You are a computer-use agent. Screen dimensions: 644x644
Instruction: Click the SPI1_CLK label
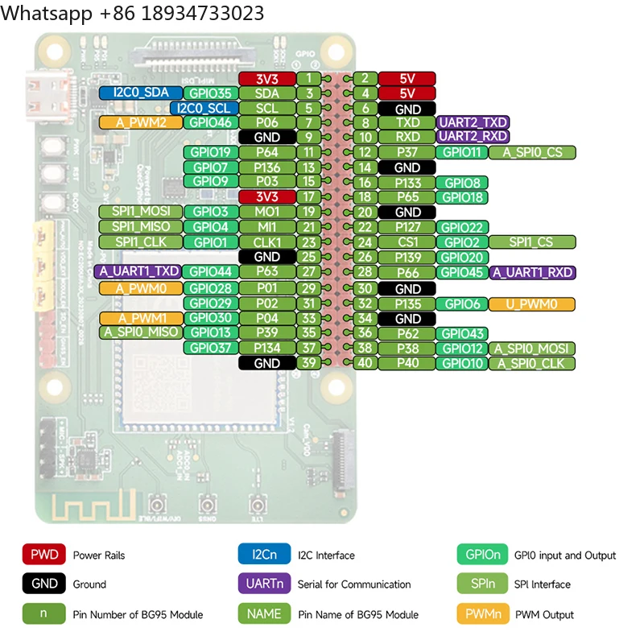tap(141, 242)
